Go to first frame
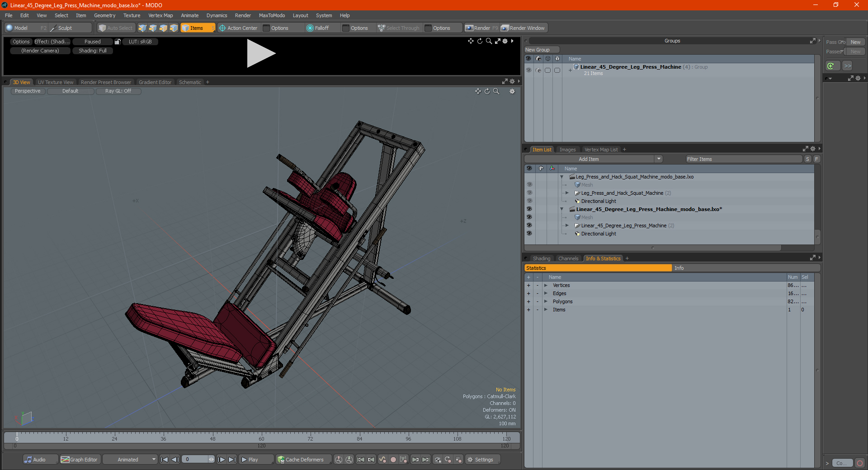This screenshot has height=470, width=868. 165,460
